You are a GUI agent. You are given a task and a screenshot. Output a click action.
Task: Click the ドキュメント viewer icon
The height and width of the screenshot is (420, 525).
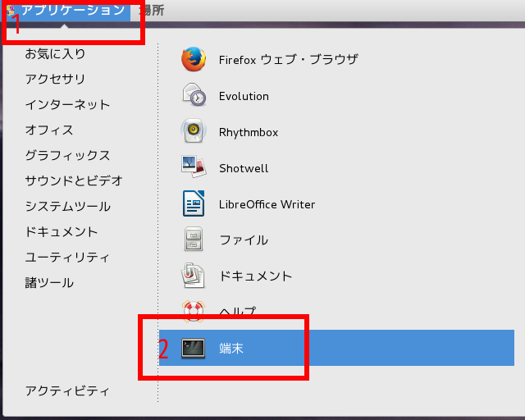point(193,276)
